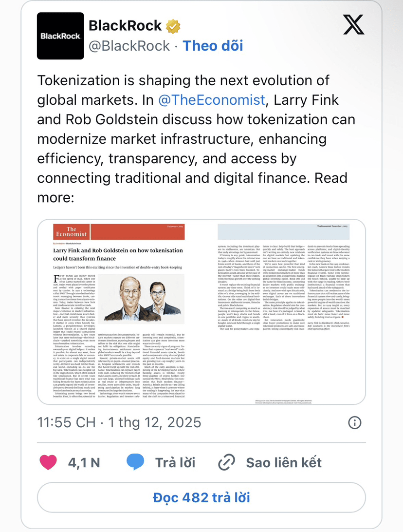Open the BlackRock profile avatar
Image resolution: width=403 pixels, height=532 pixels.
pos(60,36)
